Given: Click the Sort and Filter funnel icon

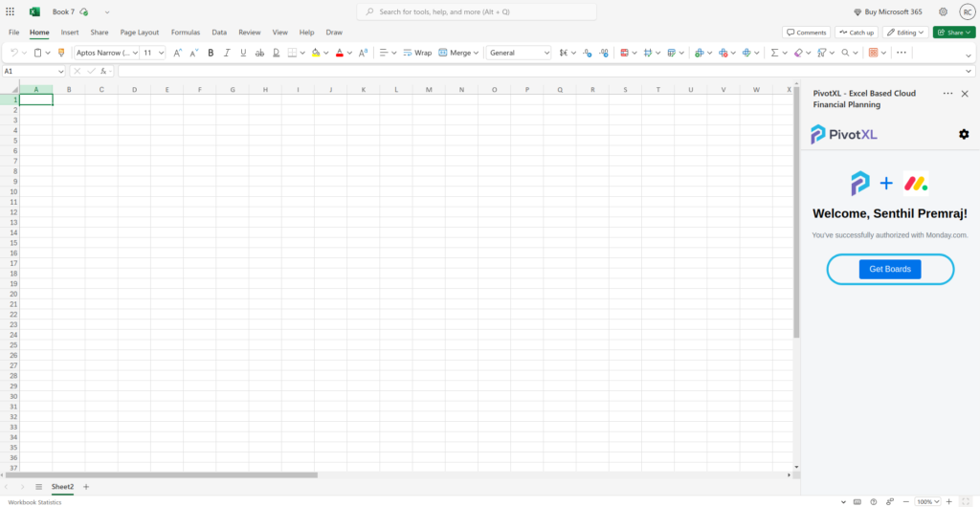Looking at the screenshot, I should coord(822,53).
